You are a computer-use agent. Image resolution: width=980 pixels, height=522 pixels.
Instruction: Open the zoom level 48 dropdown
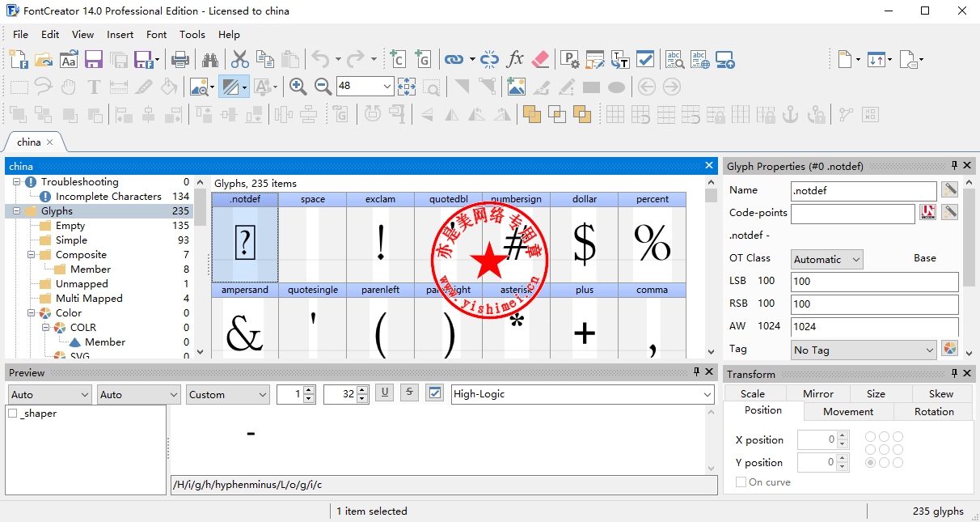tap(387, 86)
